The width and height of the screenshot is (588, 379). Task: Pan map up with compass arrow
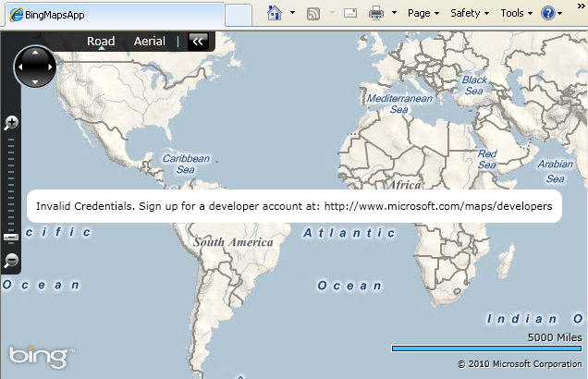35,52
